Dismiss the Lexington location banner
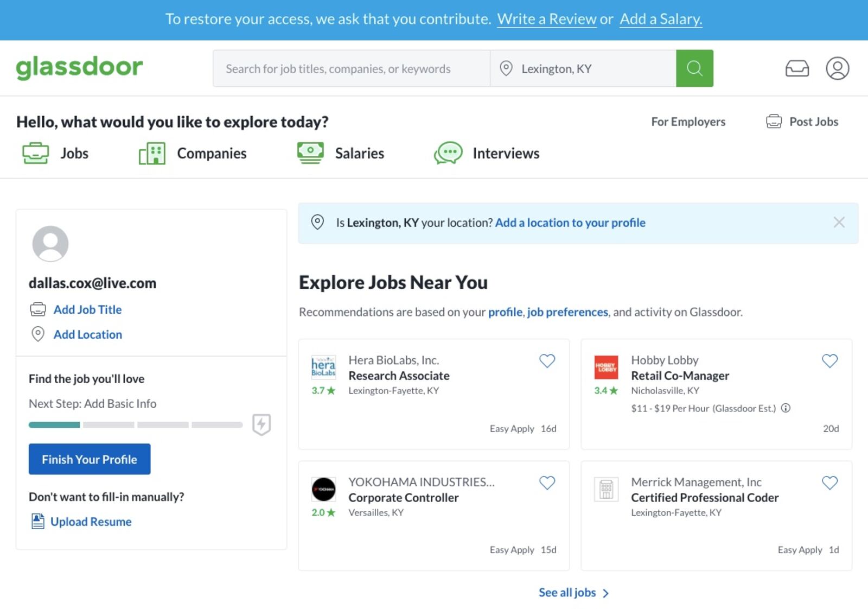Viewport: 868px width, 609px height. (839, 223)
